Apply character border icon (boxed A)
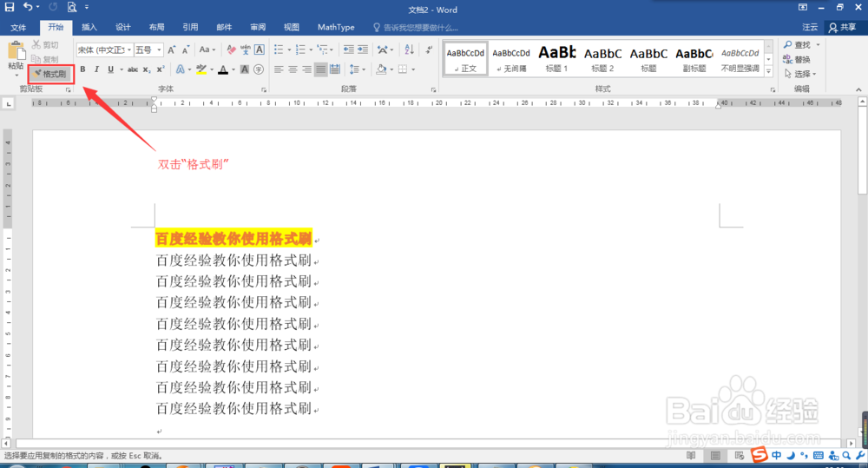868x468 pixels. [x=259, y=49]
